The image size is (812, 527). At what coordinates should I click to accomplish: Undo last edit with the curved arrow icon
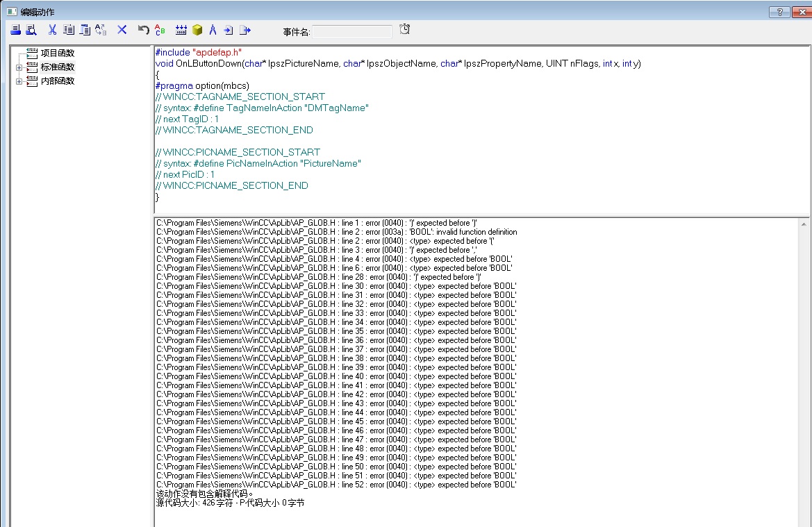click(x=144, y=30)
